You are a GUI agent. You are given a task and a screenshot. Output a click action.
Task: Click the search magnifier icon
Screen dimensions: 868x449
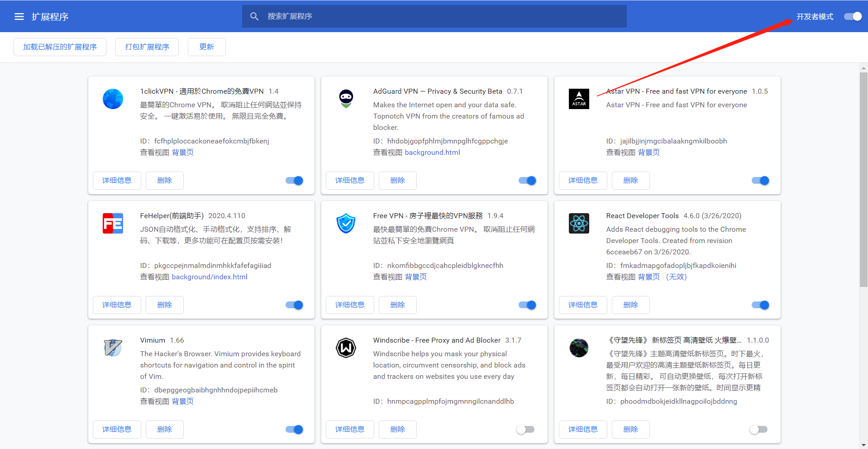click(254, 16)
